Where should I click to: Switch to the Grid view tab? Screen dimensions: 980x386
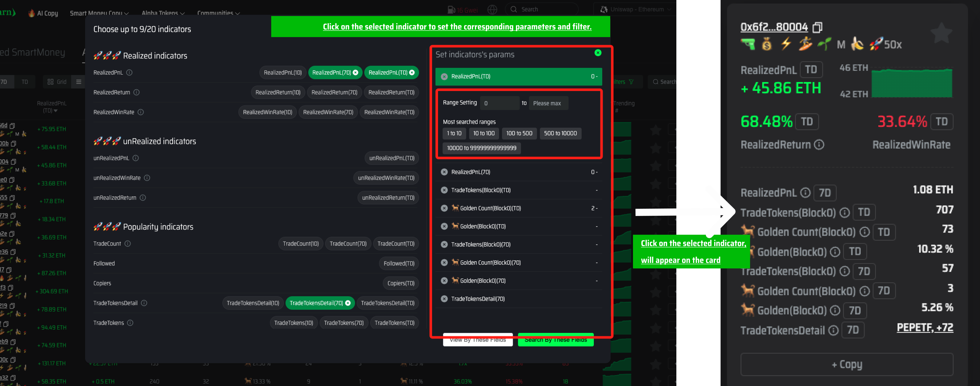pyautogui.click(x=57, y=82)
